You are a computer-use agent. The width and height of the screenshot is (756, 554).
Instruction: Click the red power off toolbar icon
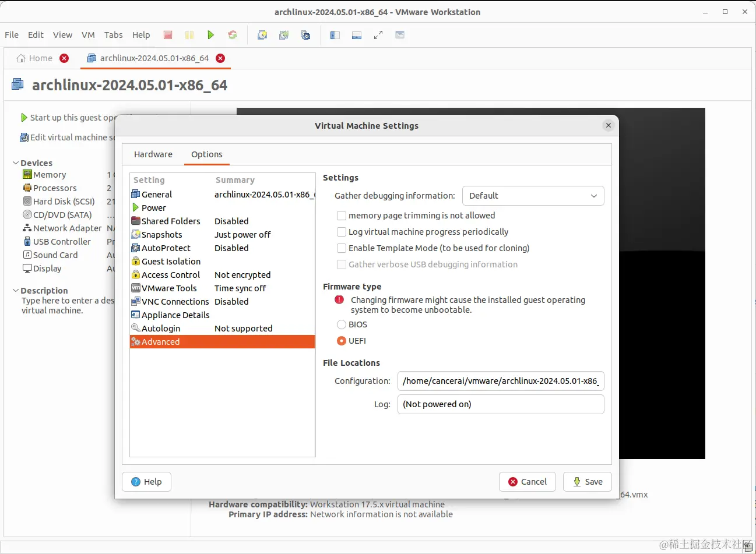[x=168, y=35]
